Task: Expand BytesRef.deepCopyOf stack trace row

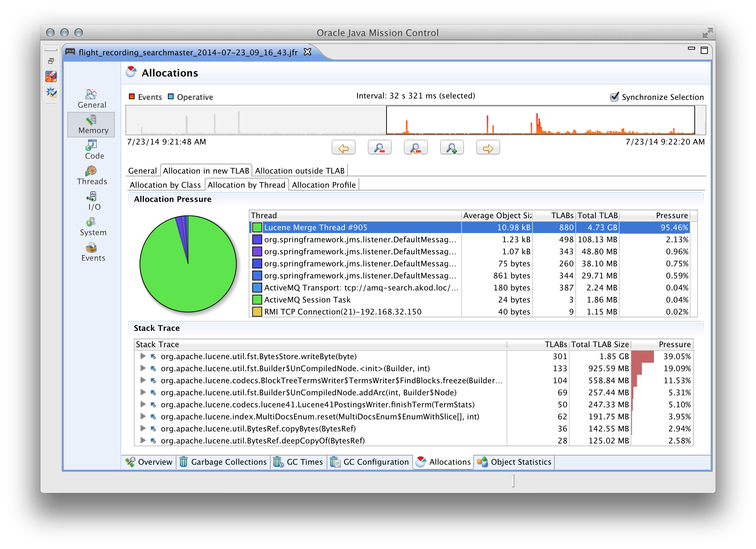Action: 143,440
